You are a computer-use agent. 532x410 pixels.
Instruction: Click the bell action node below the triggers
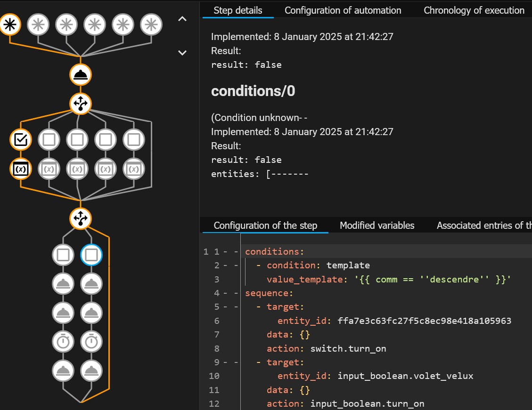[80, 74]
